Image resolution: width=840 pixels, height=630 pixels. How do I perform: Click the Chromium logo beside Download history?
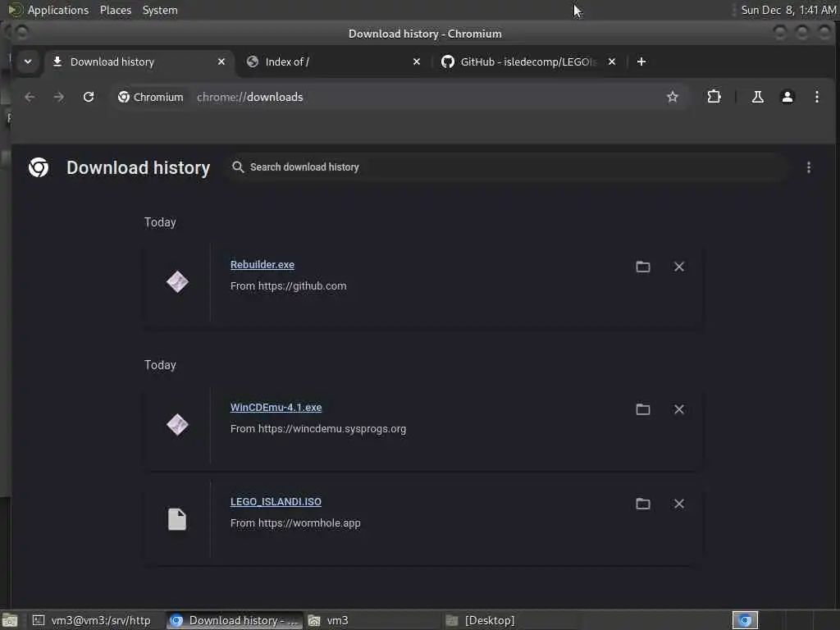click(39, 167)
